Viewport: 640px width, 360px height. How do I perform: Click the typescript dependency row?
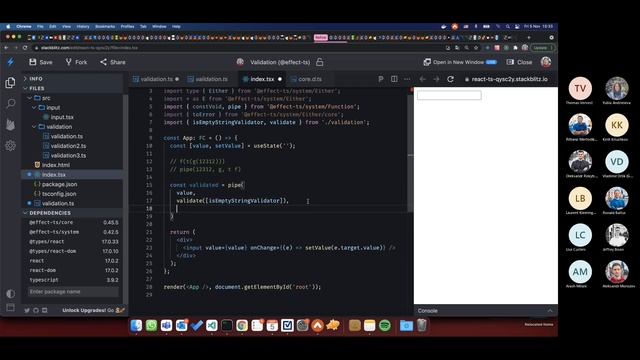(x=73, y=280)
